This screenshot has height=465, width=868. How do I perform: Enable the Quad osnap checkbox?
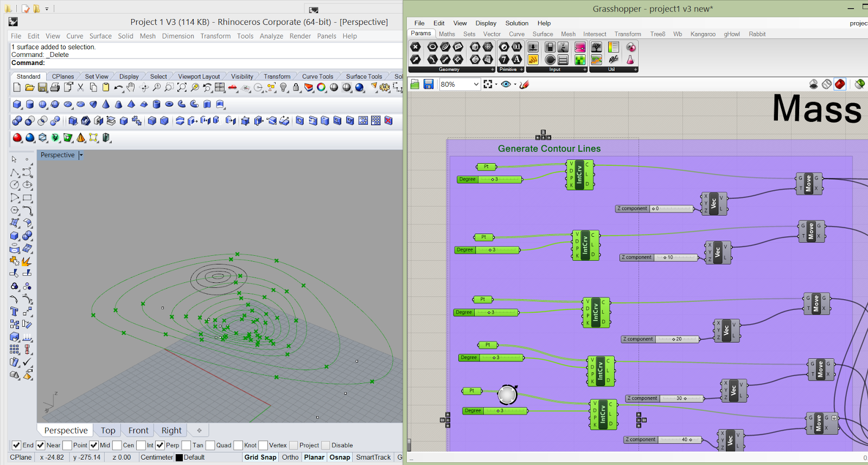click(x=210, y=445)
